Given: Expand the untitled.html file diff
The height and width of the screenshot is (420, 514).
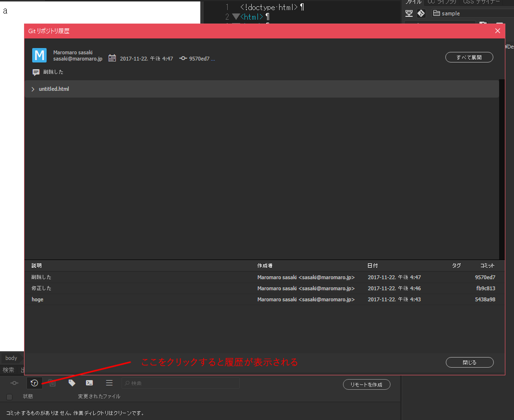Looking at the screenshot, I should point(33,89).
